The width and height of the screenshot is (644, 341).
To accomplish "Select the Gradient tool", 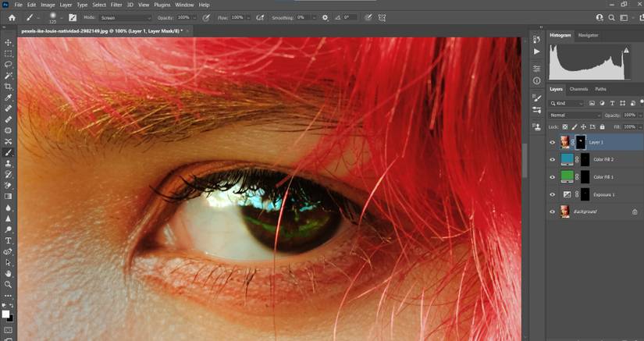I will pyautogui.click(x=9, y=197).
